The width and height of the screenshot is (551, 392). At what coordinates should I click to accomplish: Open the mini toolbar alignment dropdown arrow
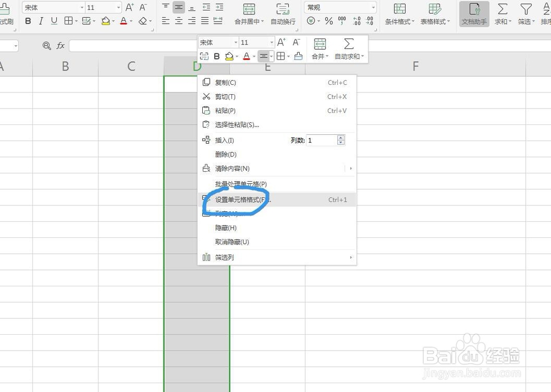pyautogui.click(x=271, y=56)
